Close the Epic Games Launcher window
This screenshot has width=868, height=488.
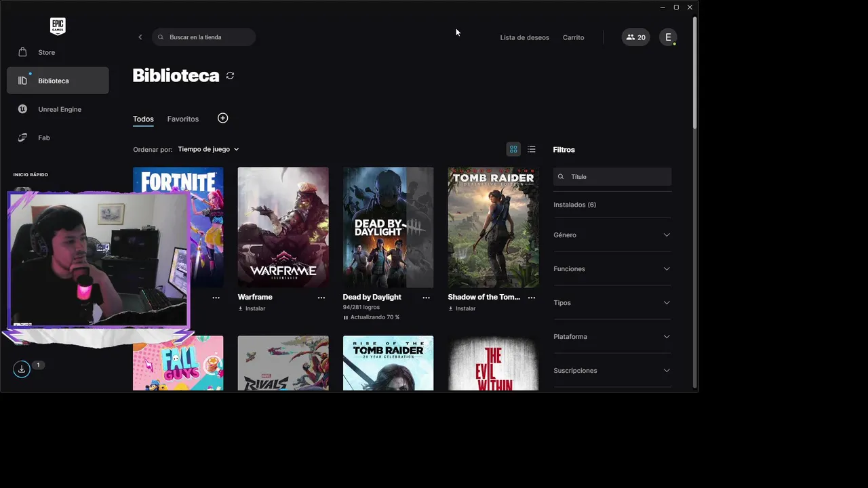[x=690, y=7]
